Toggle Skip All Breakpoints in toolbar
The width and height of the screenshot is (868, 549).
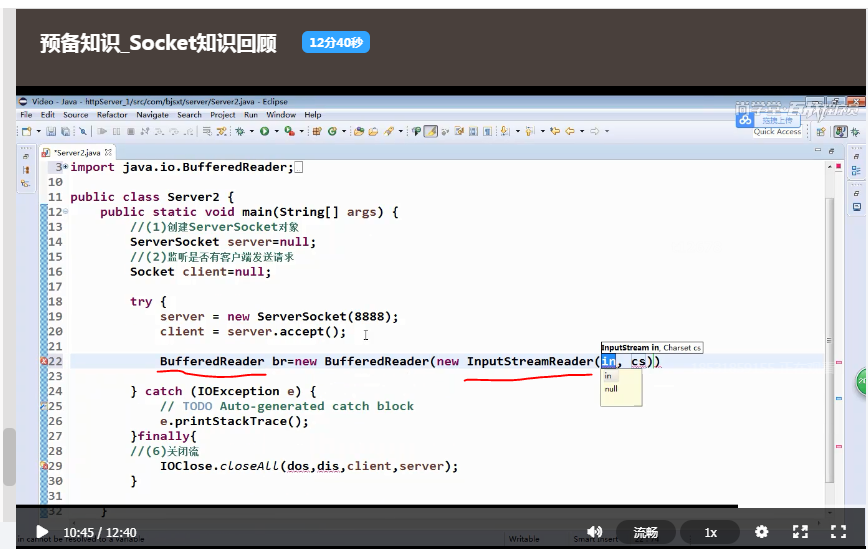pyautogui.click(x=82, y=131)
